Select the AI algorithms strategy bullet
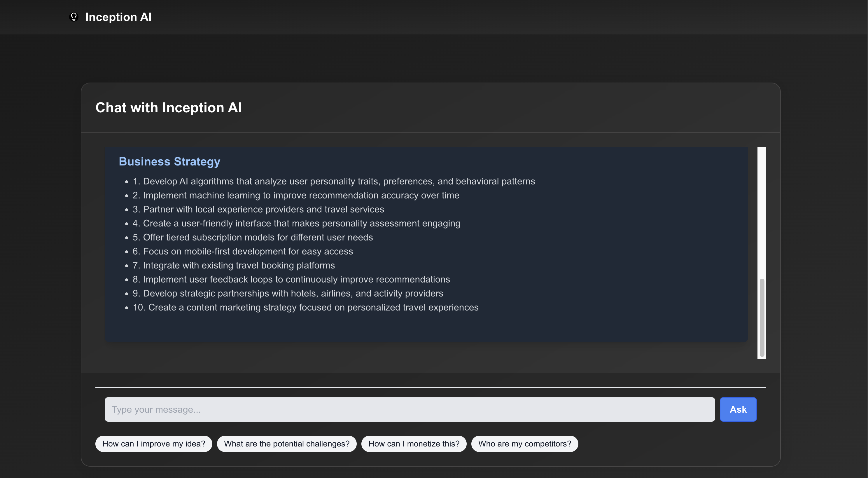 pyautogui.click(x=334, y=181)
